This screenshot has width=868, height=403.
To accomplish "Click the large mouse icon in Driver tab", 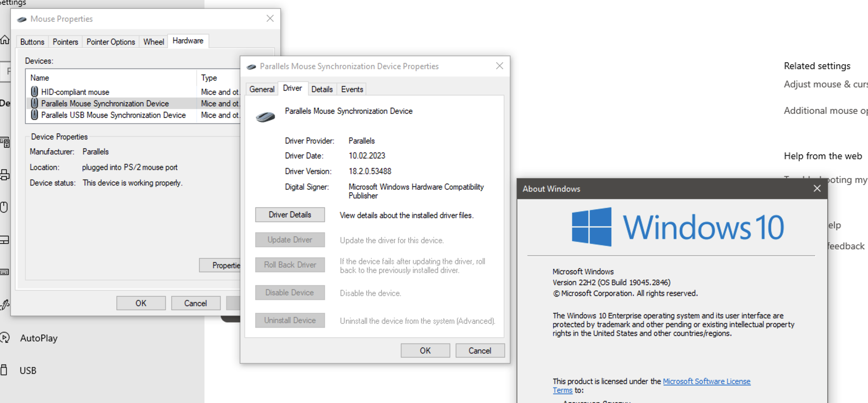I will 265,117.
